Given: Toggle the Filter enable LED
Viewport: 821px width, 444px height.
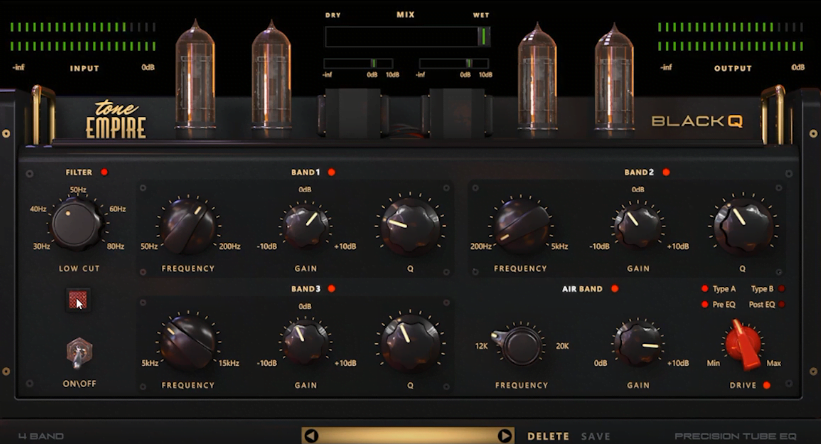Looking at the screenshot, I should click(104, 172).
